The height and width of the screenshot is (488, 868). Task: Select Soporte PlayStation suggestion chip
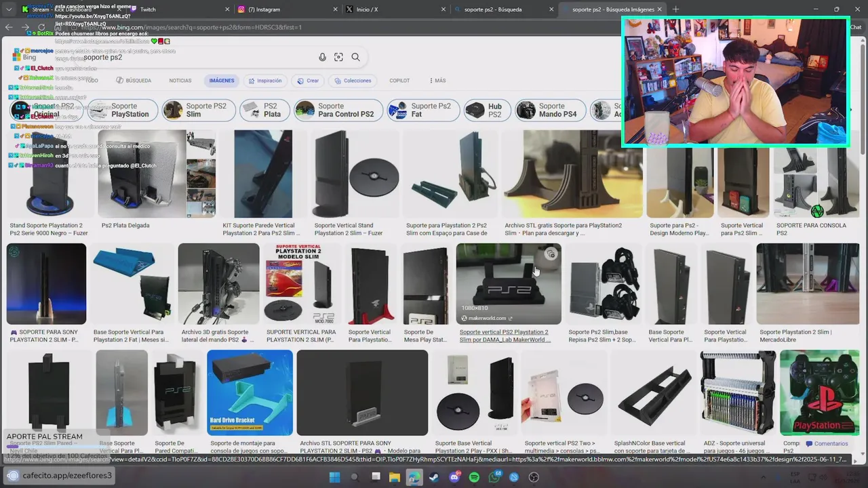(121, 110)
